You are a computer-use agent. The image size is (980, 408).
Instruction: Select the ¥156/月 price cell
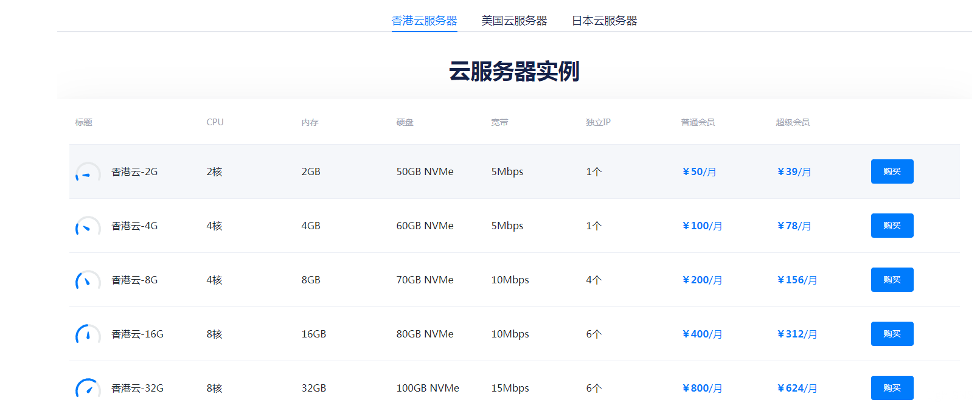pyautogui.click(x=797, y=280)
